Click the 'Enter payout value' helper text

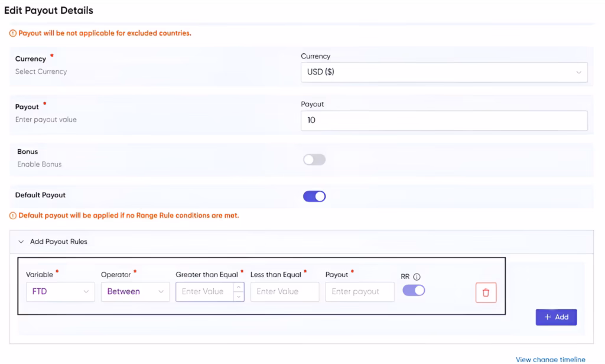(x=46, y=120)
